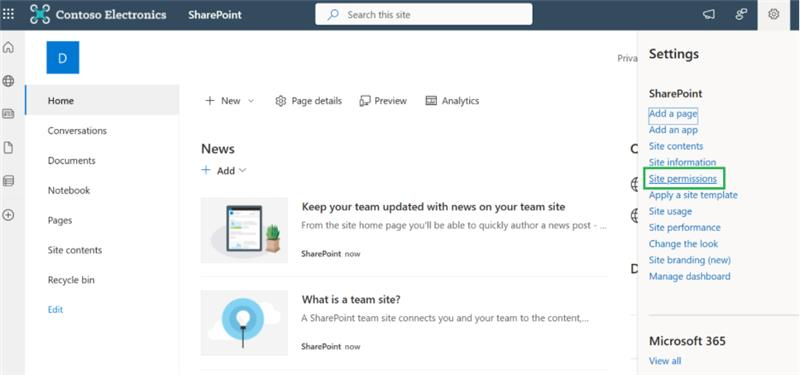Open the light bulb news thumbnail
800x375 pixels.
(244, 322)
